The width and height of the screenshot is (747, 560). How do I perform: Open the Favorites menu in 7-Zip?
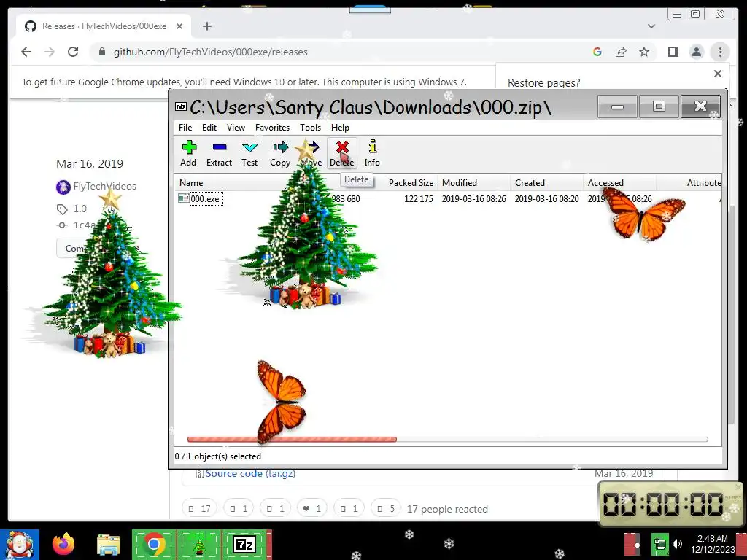[273, 127]
